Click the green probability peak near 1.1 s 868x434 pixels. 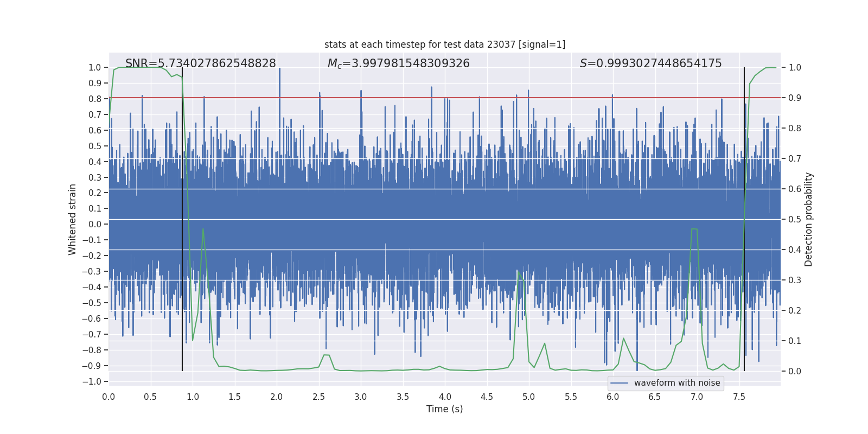[x=203, y=229]
